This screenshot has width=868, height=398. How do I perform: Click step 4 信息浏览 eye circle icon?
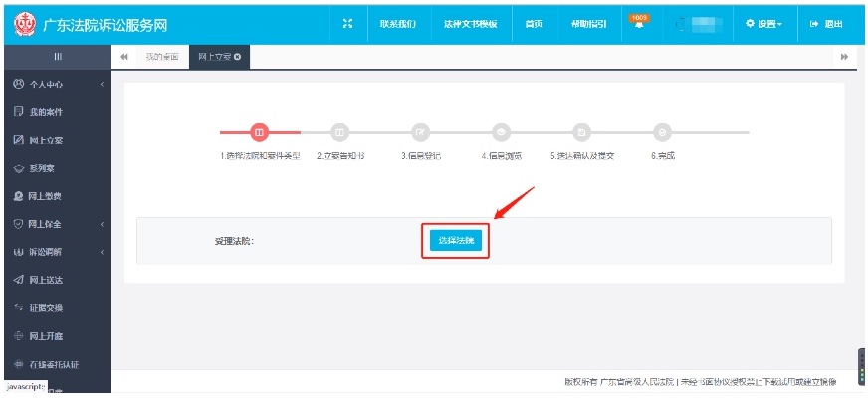click(x=501, y=133)
